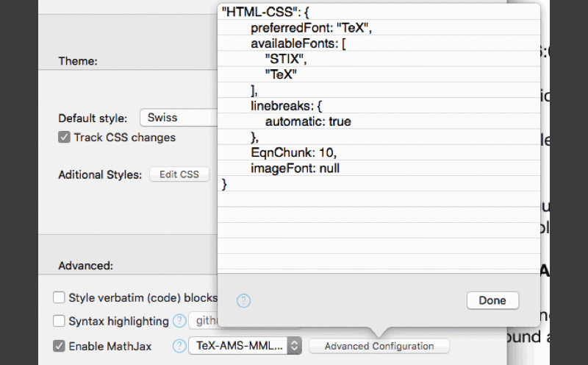
Task: Open the TeX-AMS-MML configuration dropdown
Action: (245, 346)
